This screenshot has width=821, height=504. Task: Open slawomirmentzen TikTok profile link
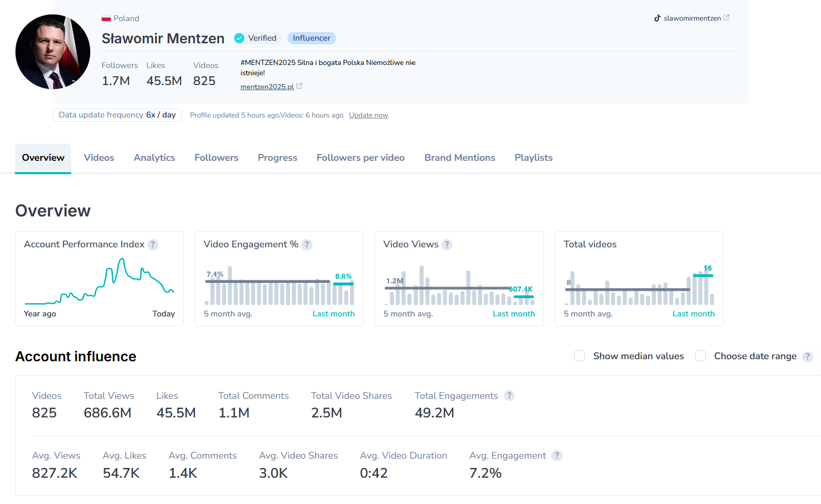[692, 18]
